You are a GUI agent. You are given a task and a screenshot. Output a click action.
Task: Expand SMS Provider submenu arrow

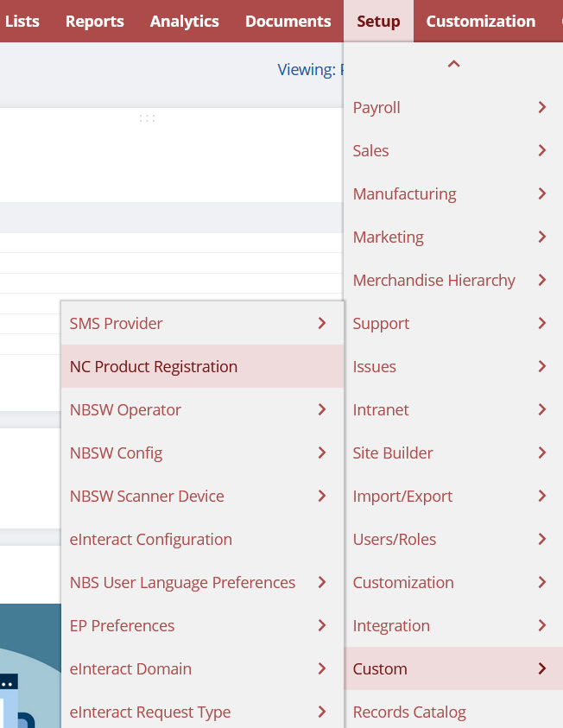[x=321, y=323]
